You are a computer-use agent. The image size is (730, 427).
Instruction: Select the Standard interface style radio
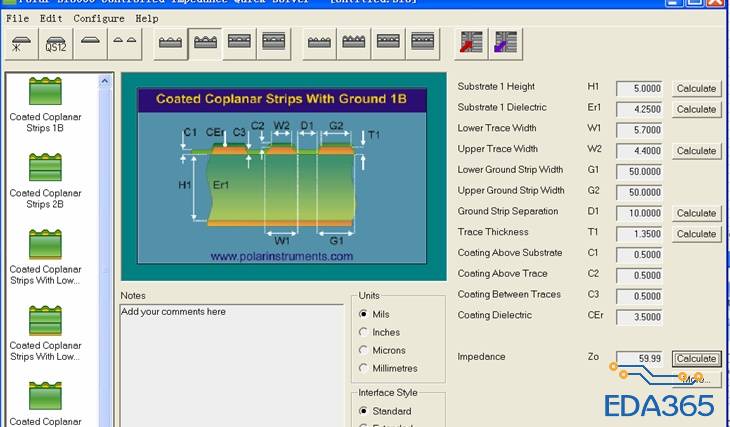[364, 411]
